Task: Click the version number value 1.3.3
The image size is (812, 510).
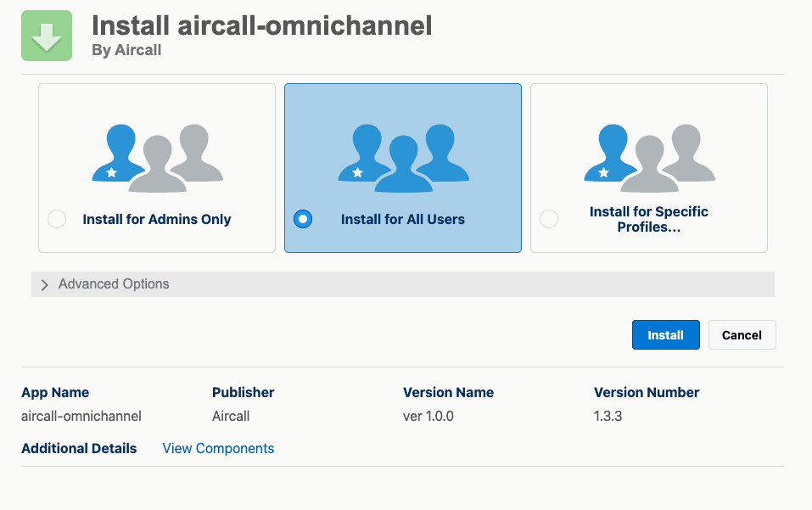Action: click(x=608, y=417)
